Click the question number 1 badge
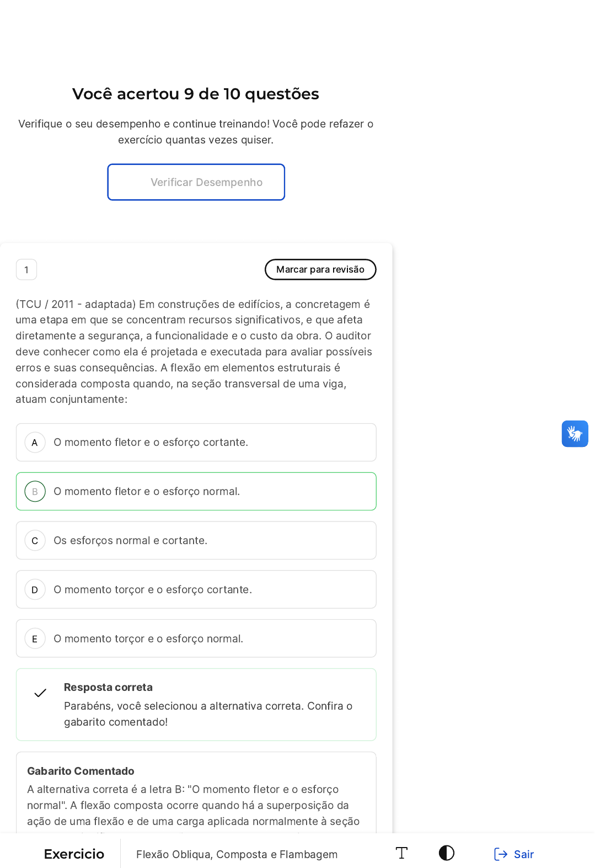This screenshot has height=868, width=595. click(26, 270)
